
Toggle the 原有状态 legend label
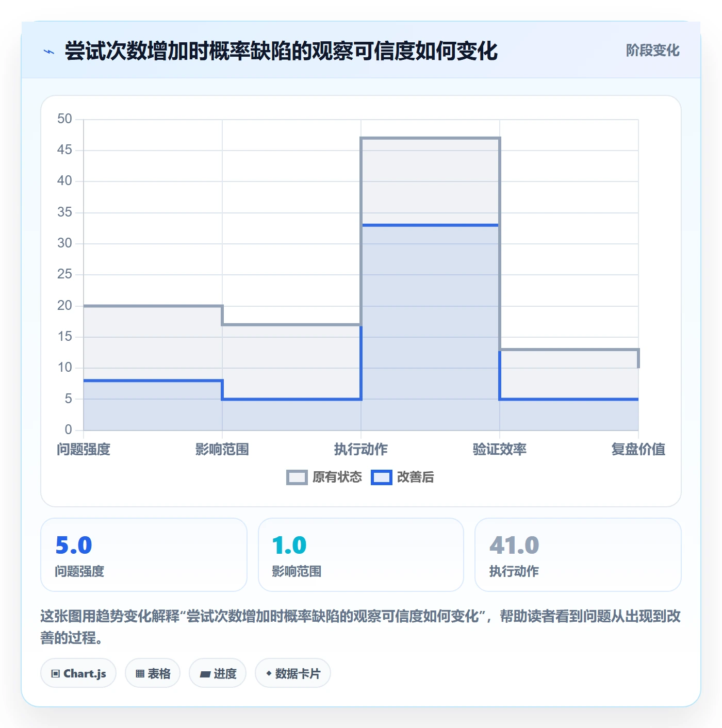(x=337, y=477)
